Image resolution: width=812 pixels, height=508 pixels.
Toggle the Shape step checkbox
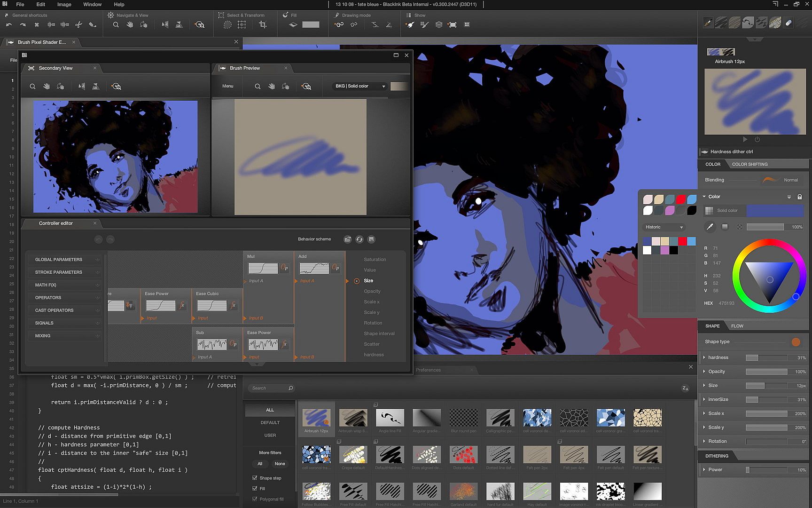tap(255, 478)
